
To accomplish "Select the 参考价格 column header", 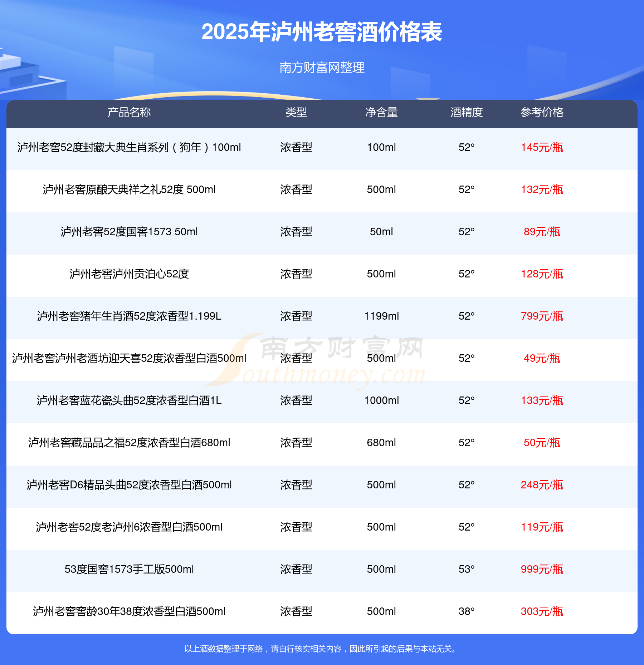I will [542, 112].
